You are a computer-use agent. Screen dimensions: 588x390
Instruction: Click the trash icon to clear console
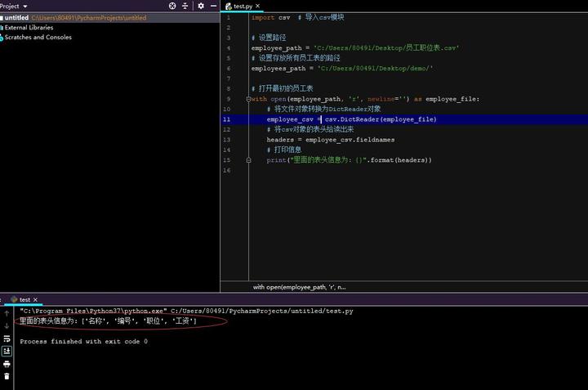tap(7, 376)
